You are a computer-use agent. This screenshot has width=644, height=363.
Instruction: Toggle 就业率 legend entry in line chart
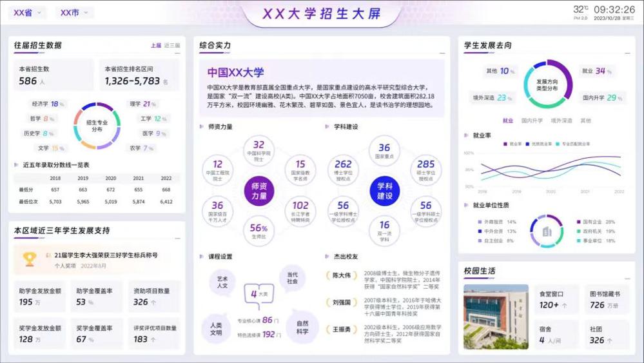pos(512,144)
